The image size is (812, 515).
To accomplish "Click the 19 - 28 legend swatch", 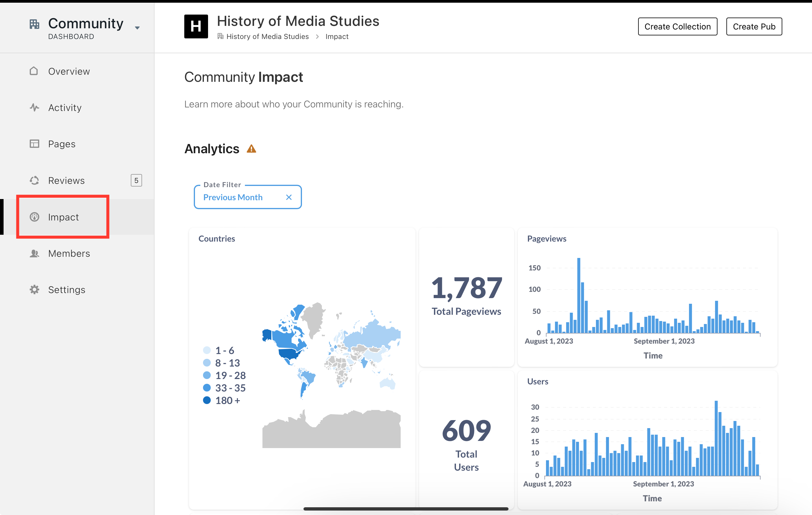I will coord(207,375).
